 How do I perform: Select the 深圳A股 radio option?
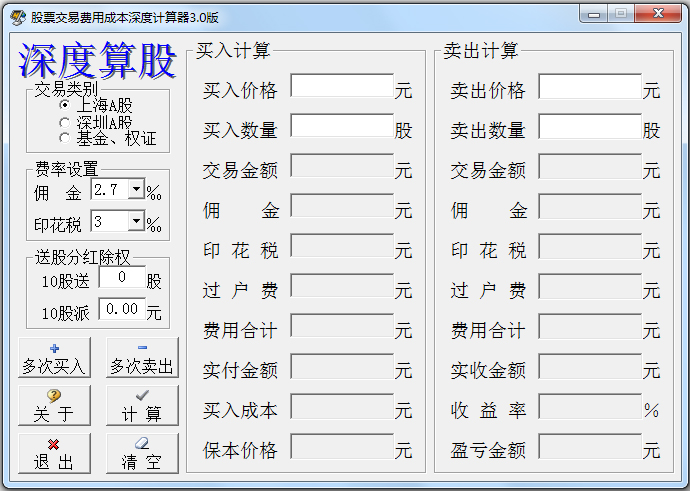pos(65,122)
